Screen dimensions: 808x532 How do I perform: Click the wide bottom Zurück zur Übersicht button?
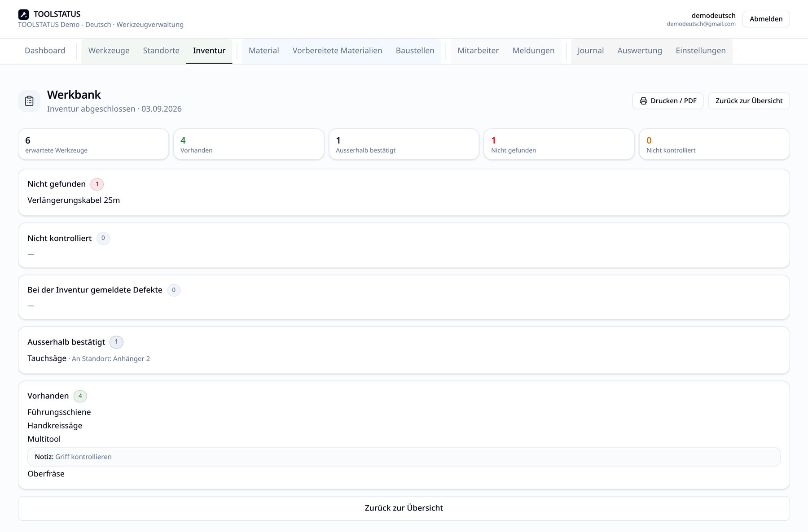coord(404,508)
